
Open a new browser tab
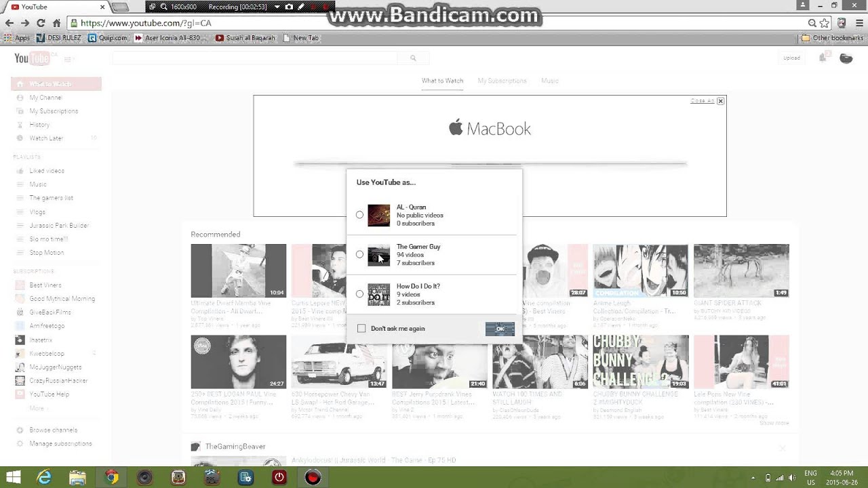point(120,7)
